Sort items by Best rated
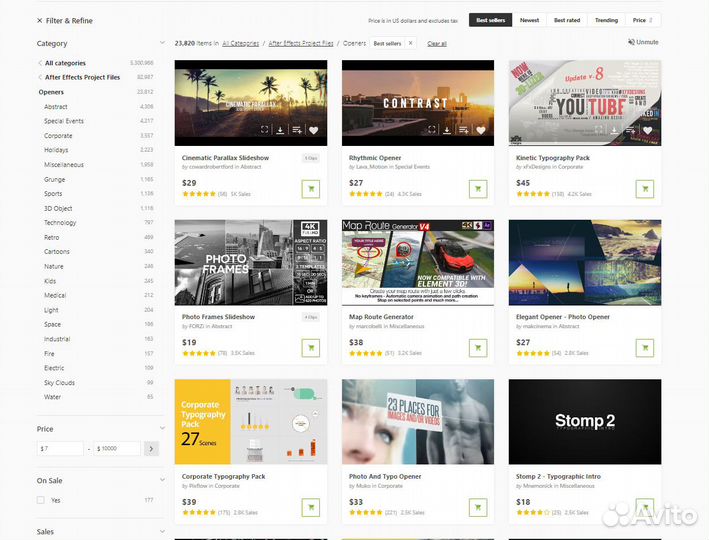Viewport: 709px width, 540px height. point(567,20)
